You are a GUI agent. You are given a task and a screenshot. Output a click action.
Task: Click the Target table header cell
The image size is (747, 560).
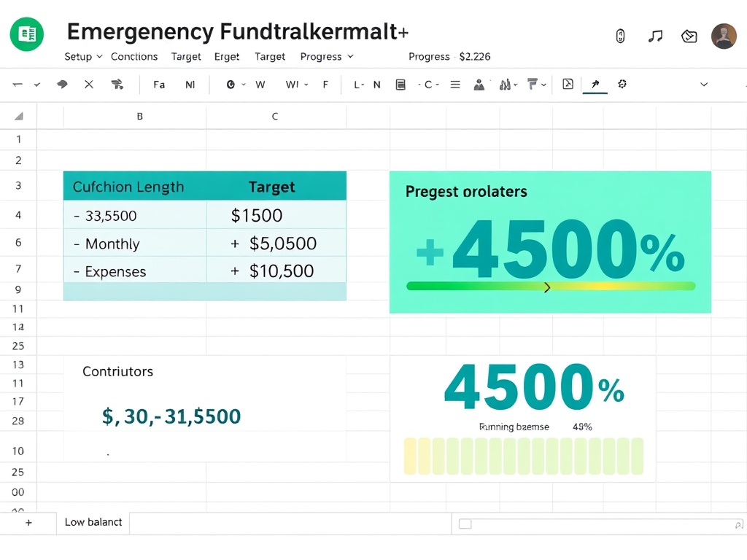point(276,186)
